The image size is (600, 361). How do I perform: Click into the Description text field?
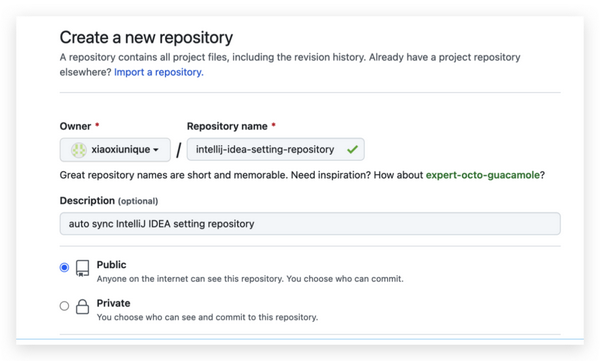tap(310, 224)
